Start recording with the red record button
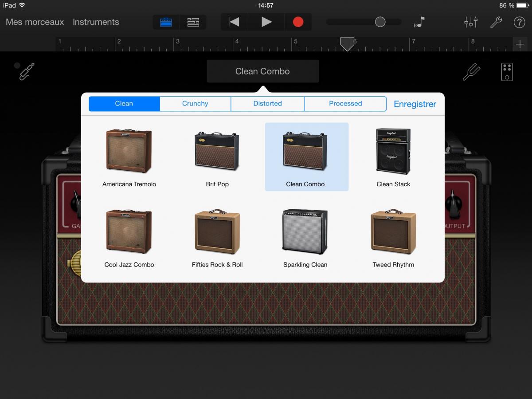Screen dimensions: 532x399 click(x=298, y=22)
